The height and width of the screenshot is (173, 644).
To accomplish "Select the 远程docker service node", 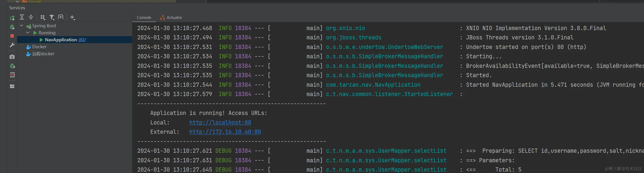I will (43, 54).
